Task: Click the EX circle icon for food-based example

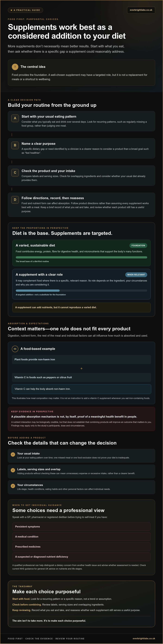Action: point(15,349)
